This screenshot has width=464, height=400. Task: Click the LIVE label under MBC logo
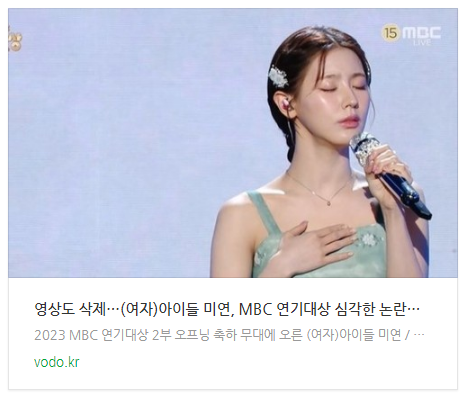click(x=422, y=43)
